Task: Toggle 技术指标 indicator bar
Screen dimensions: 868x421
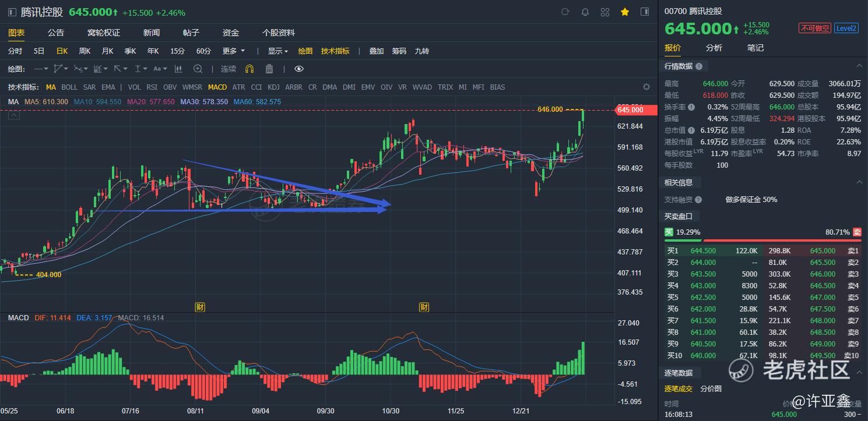Action: pyautogui.click(x=335, y=51)
